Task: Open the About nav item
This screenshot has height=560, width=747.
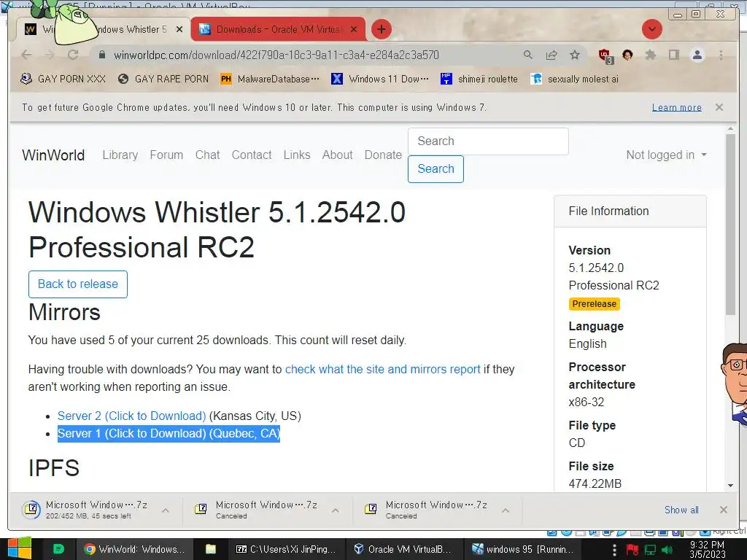Action: (x=337, y=155)
